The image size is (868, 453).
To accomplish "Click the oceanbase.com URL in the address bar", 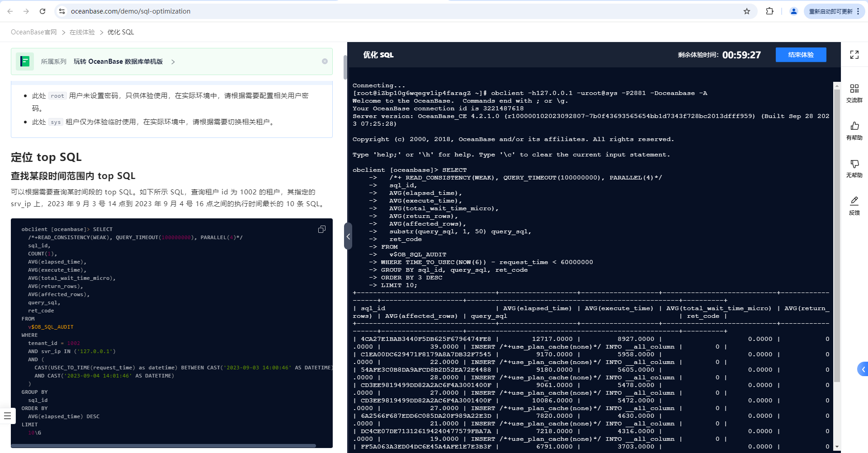I will [131, 11].
